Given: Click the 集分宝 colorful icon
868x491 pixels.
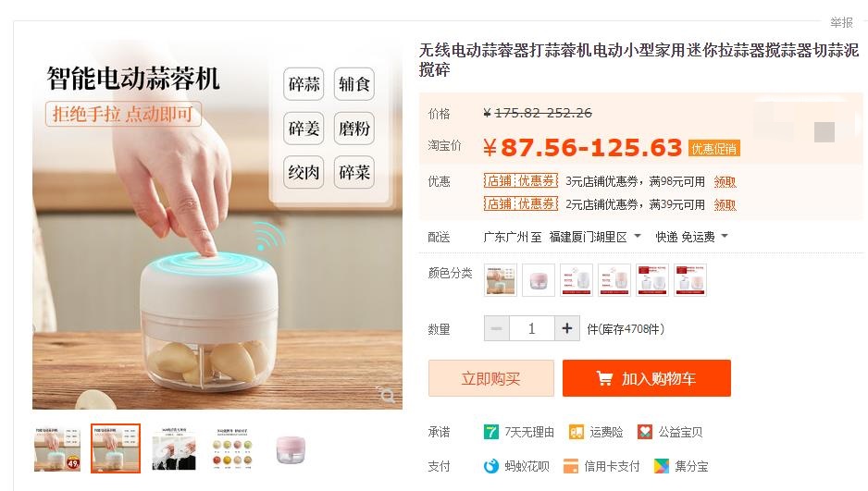Looking at the screenshot, I should 661,466.
